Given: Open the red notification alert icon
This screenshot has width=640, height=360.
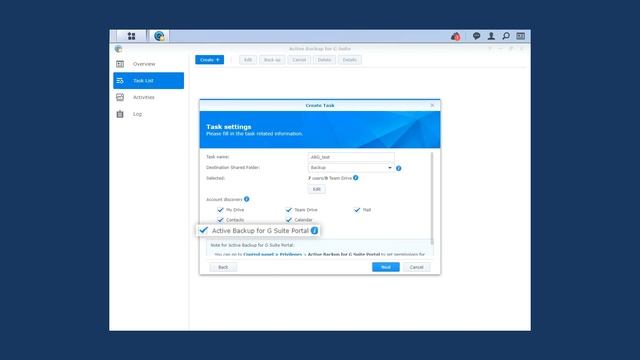Looking at the screenshot, I should coord(456,36).
